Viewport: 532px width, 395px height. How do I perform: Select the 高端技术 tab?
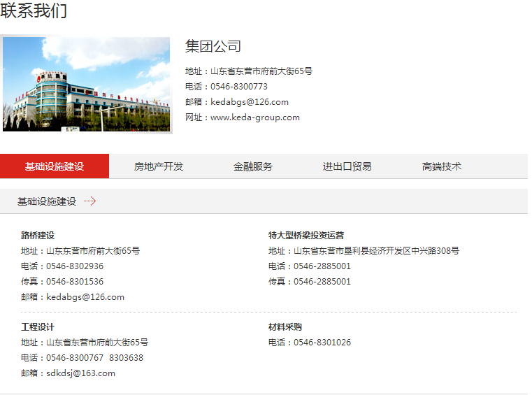442,166
